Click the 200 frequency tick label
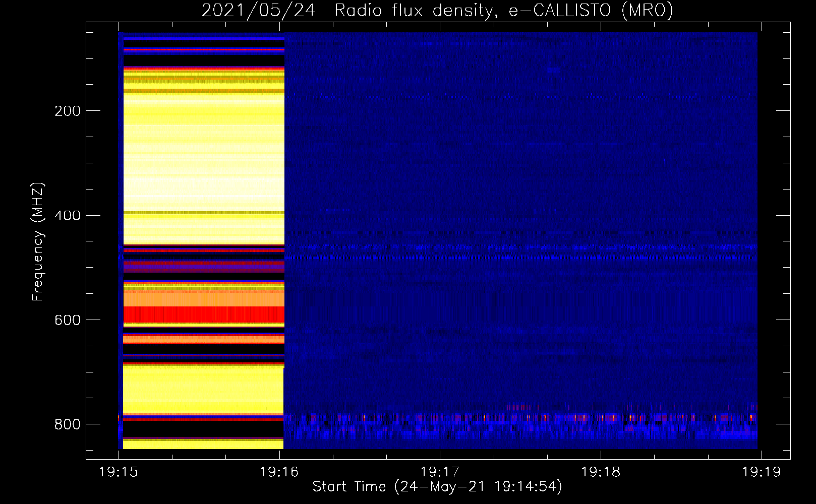This screenshot has width=816, height=504. click(67, 111)
